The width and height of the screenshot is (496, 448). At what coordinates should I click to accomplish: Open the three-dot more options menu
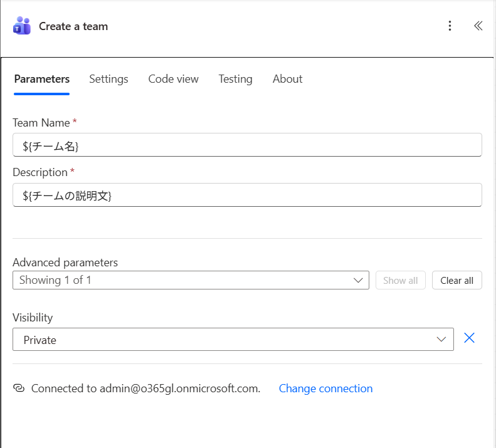point(450,26)
